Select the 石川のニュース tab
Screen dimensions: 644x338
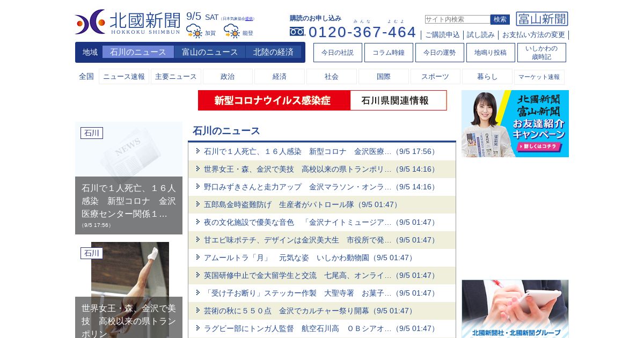click(138, 52)
